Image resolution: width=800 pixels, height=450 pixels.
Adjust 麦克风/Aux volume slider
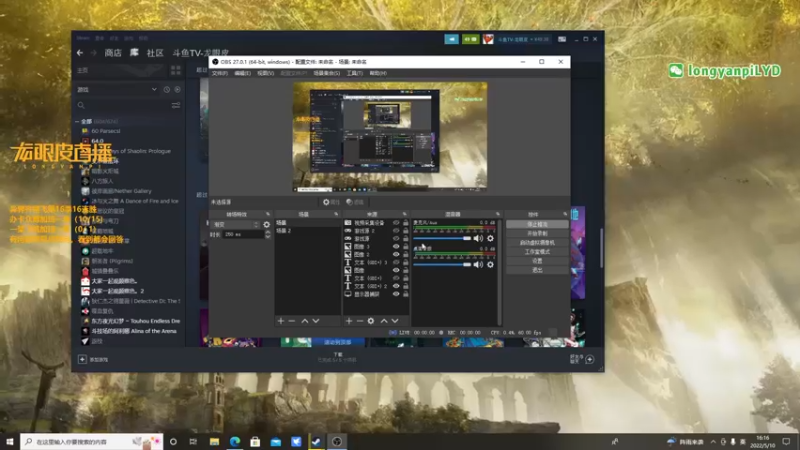tap(442, 238)
